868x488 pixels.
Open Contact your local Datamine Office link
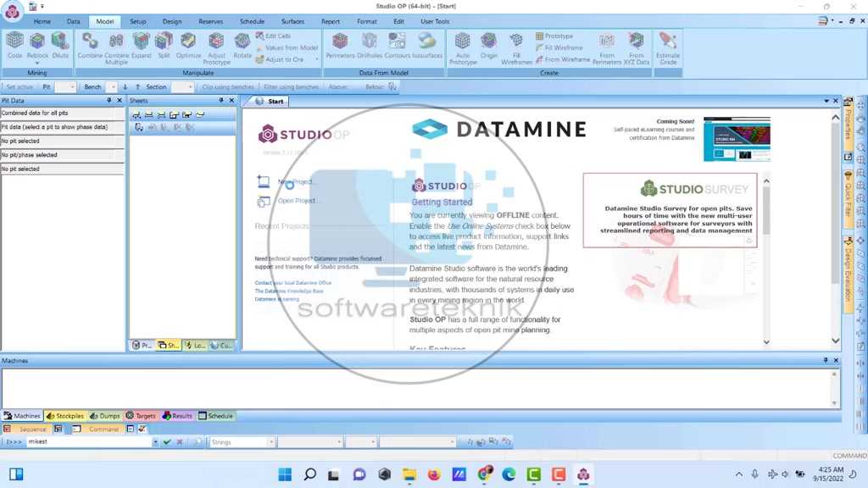click(x=292, y=283)
